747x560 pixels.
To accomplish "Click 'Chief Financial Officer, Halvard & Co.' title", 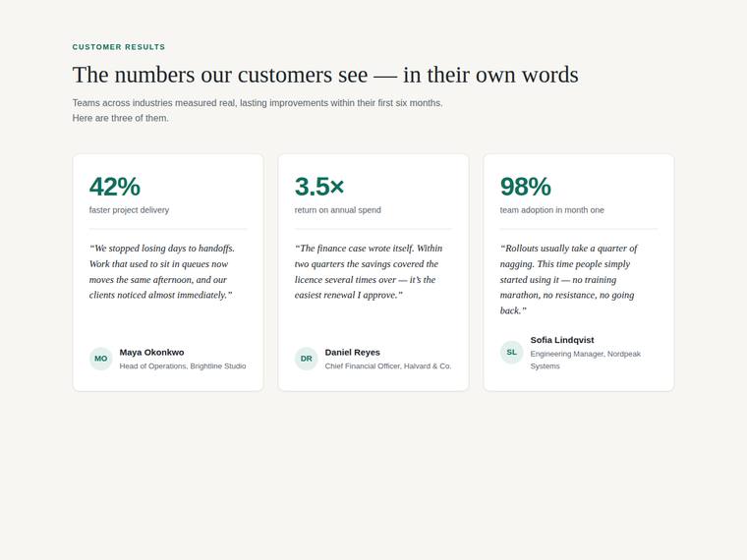I will tap(388, 366).
